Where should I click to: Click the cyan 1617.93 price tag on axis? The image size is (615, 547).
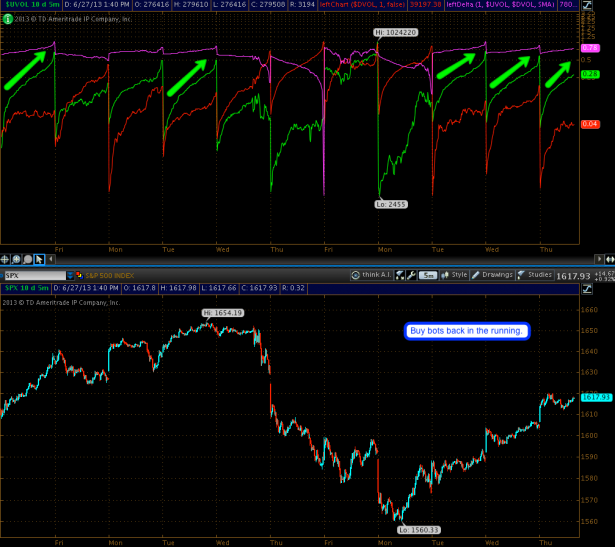(x=596, y=397)
